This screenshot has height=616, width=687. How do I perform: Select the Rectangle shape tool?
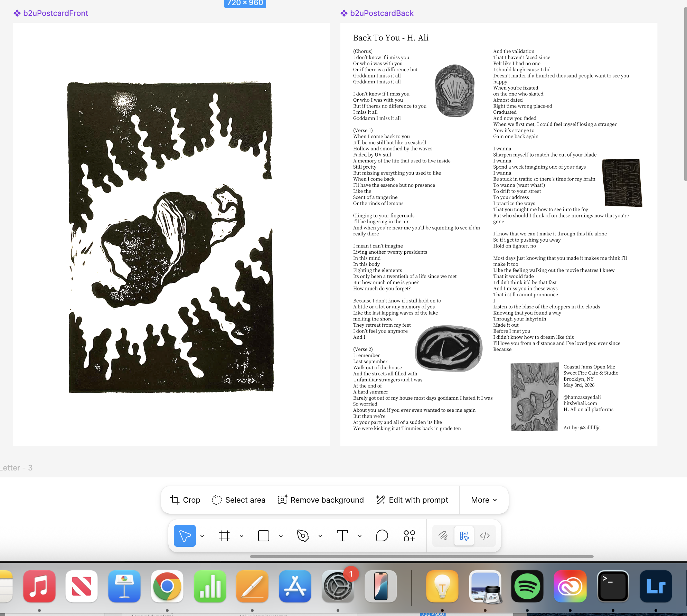point(264,536)
